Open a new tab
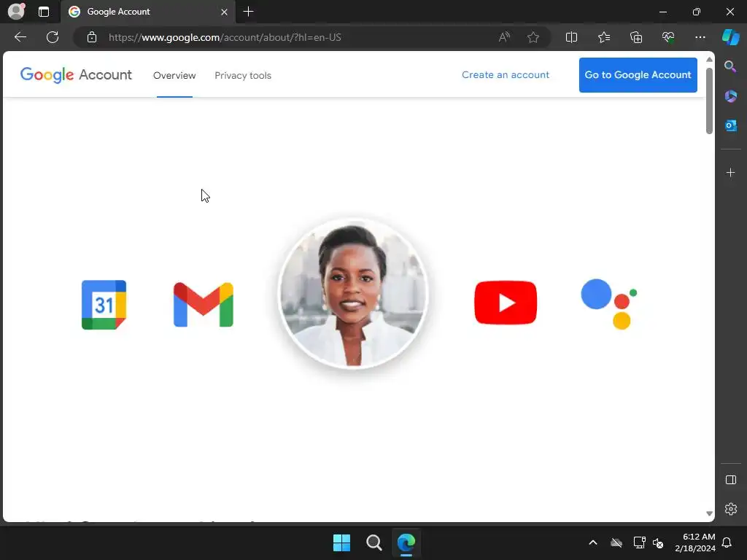 click(x=248, y=12)
